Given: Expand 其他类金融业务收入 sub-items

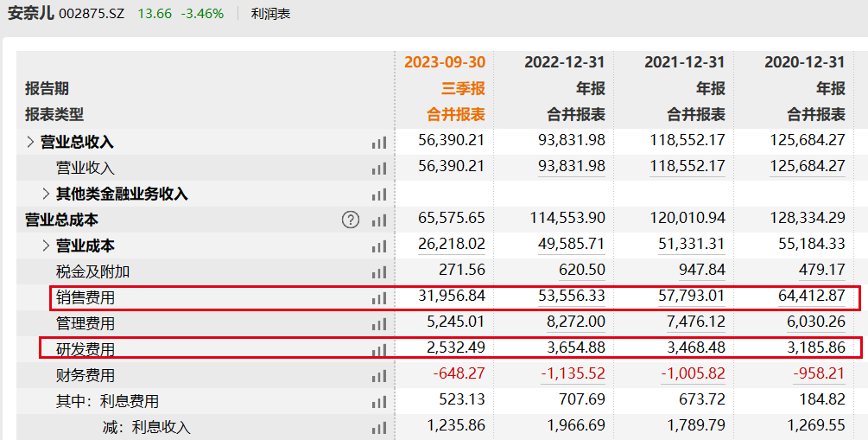Looking at the screenshot, I should click(x=47, y=194).
